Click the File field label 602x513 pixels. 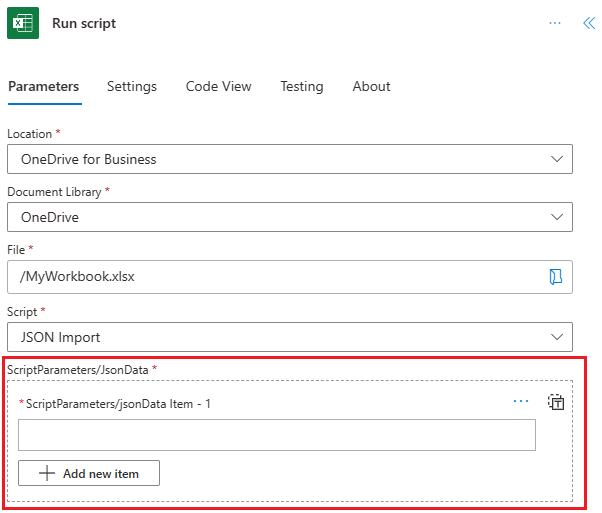tap(16, 250)
